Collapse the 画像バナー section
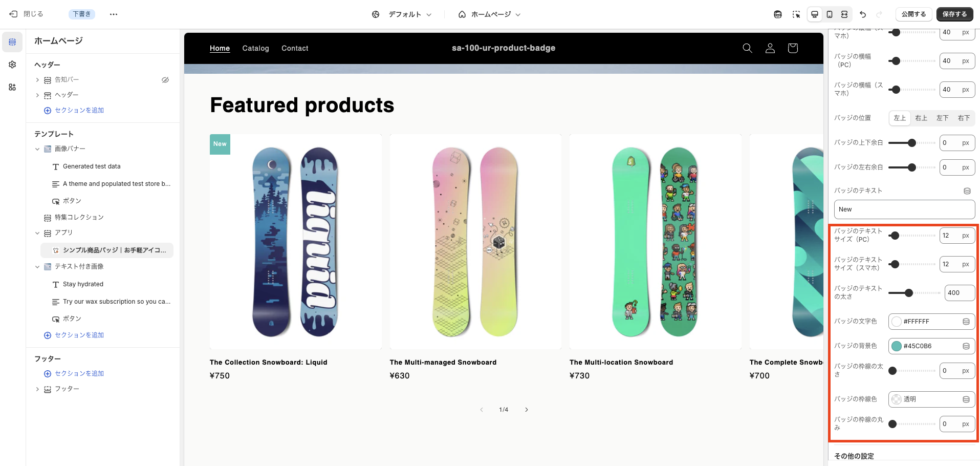 tap(37, 149)
